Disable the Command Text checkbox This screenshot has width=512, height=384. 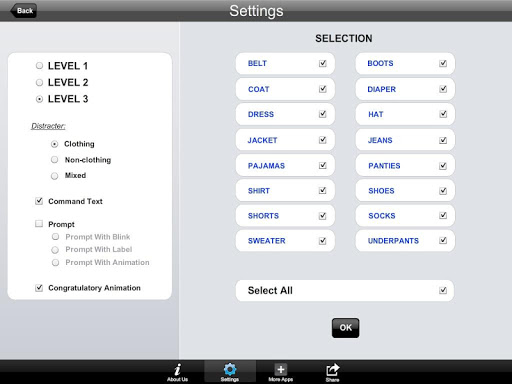click(39, 201)
